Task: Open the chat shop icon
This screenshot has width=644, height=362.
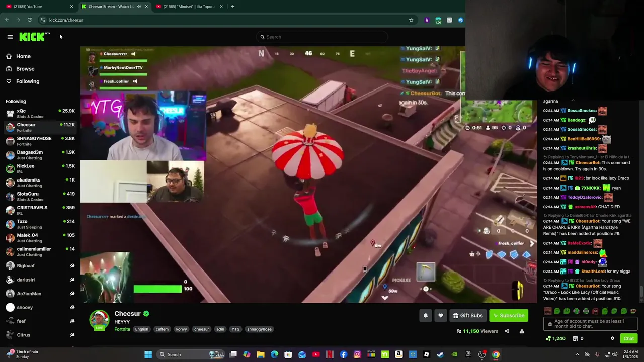Action: (575, 338)
